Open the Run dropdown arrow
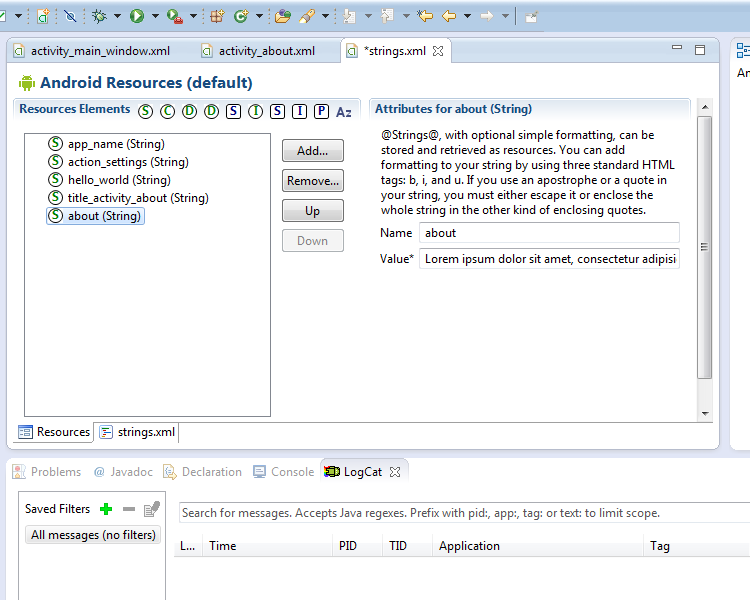 point(155,16)
